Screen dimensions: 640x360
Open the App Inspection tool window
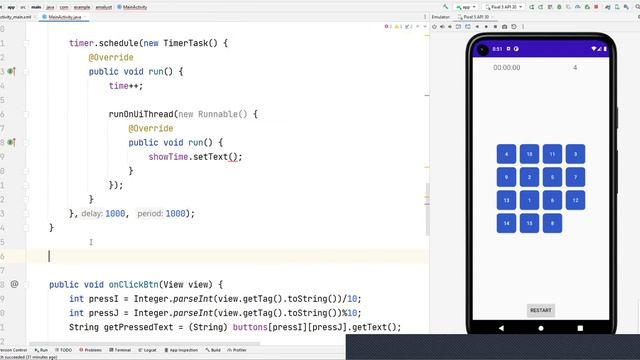tap(181, 350)
